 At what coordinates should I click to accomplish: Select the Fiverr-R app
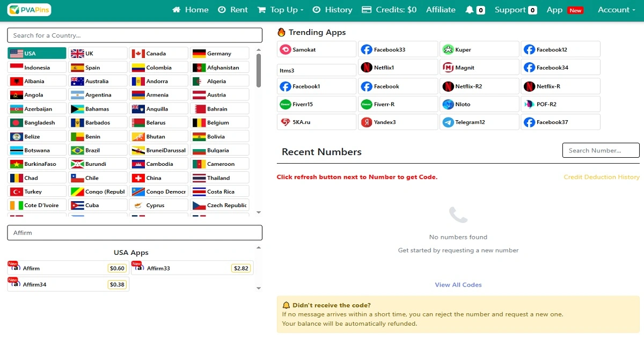point(398,104)
